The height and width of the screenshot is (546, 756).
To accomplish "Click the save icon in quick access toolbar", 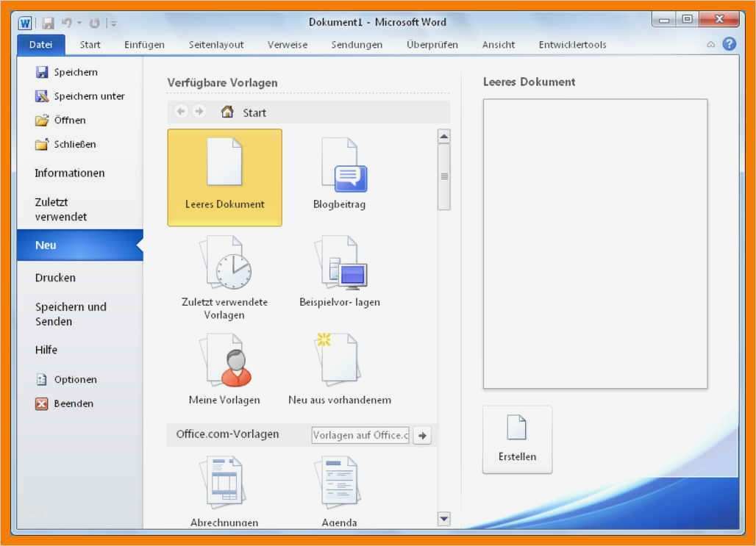I will point(48,23).
